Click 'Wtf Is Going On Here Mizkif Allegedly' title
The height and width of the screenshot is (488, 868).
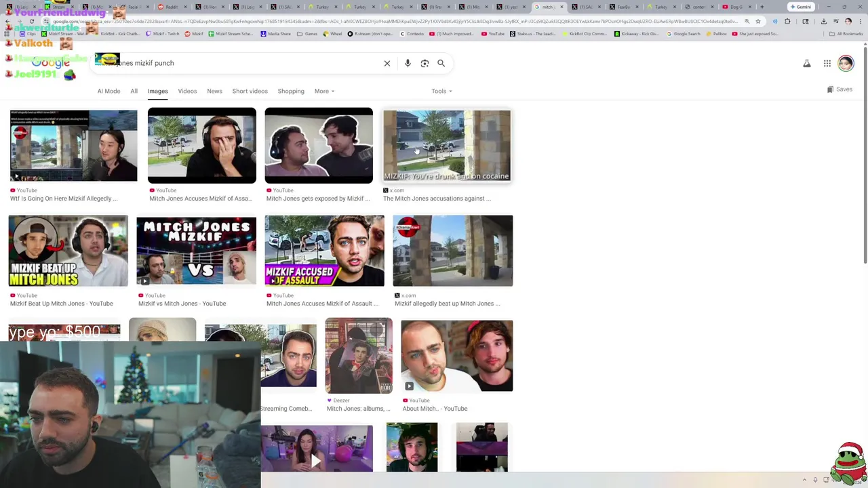click(64, 199)
